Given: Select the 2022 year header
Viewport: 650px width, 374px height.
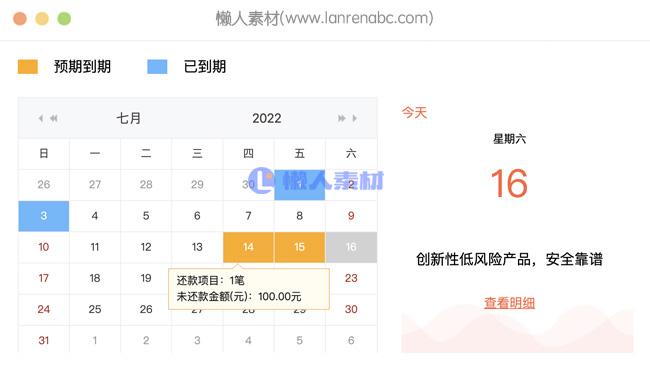Looking at the screenshot, I should click(267, 118).
